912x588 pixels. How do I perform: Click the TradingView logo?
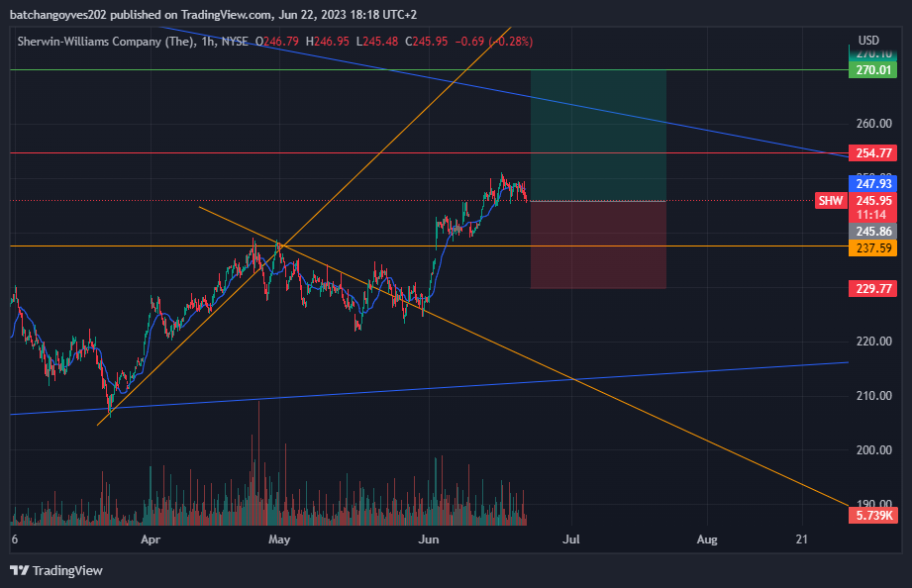(56, 570)
